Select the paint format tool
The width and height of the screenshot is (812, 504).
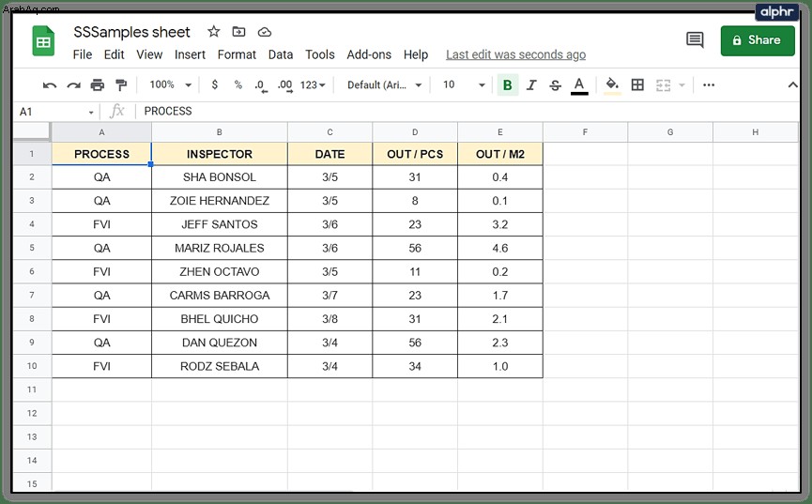coord(121,85)
